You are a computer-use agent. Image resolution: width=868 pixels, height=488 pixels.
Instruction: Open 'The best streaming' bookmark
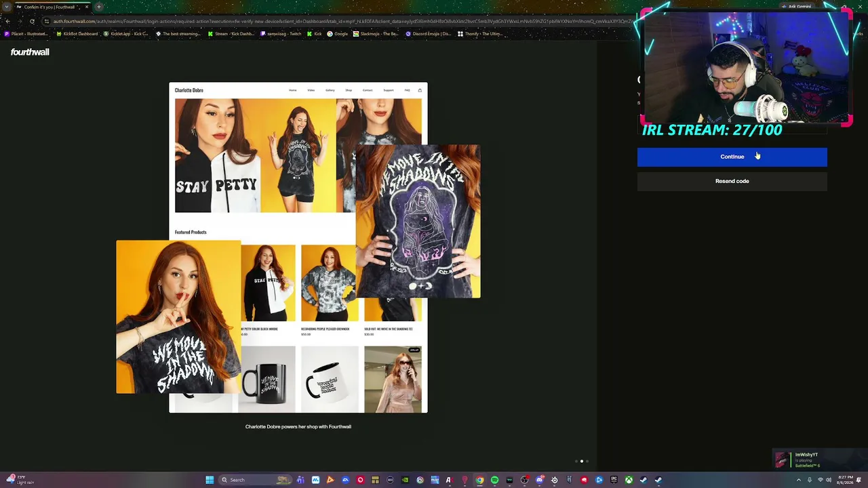point(178,34)
